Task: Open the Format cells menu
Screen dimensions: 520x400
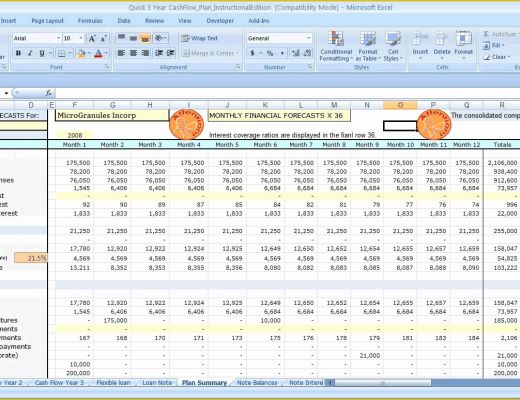Action: point(463,46)
